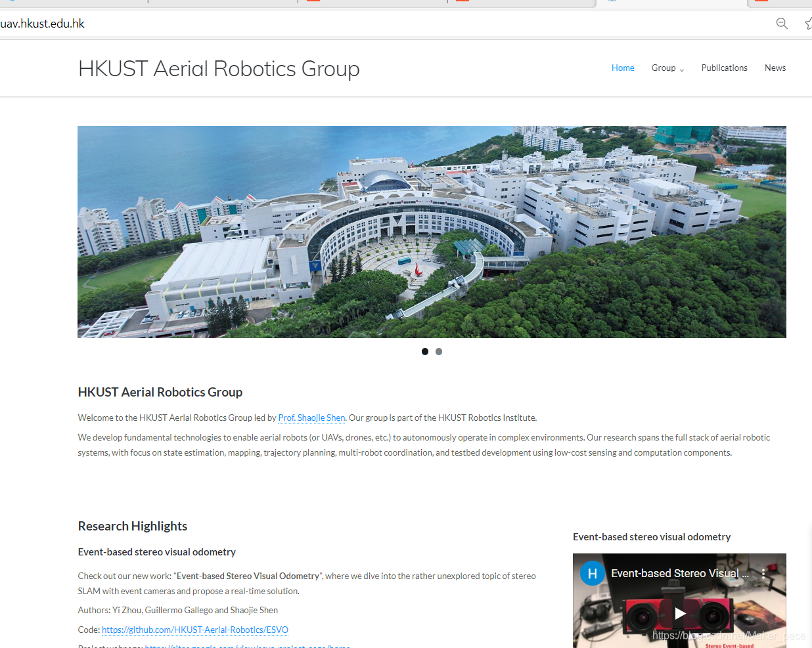The width and height of the screenshot is (812, 648).
Task: Open the YouTube video options menu dots
Action: pos(763,573)
